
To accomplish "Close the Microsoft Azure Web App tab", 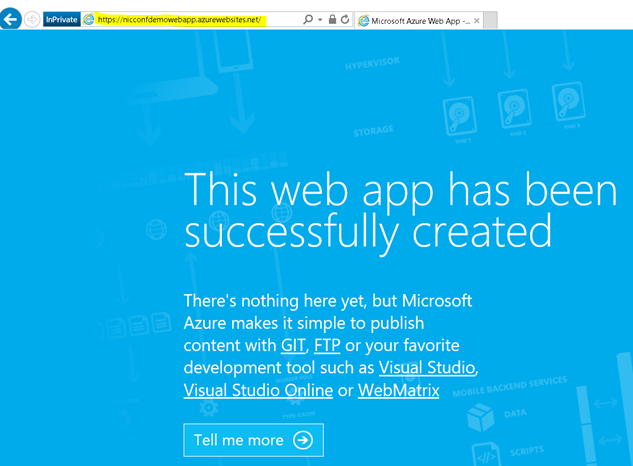I will click(477, 21).
